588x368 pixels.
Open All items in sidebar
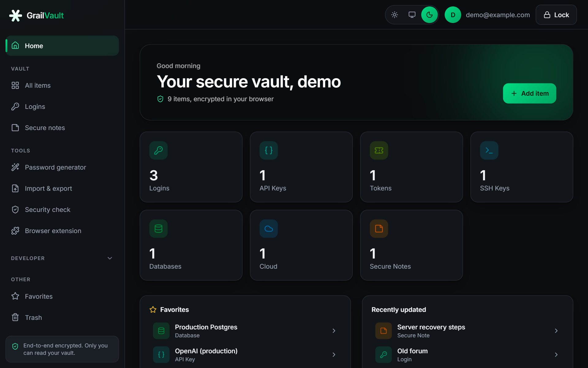coord(62,85)
